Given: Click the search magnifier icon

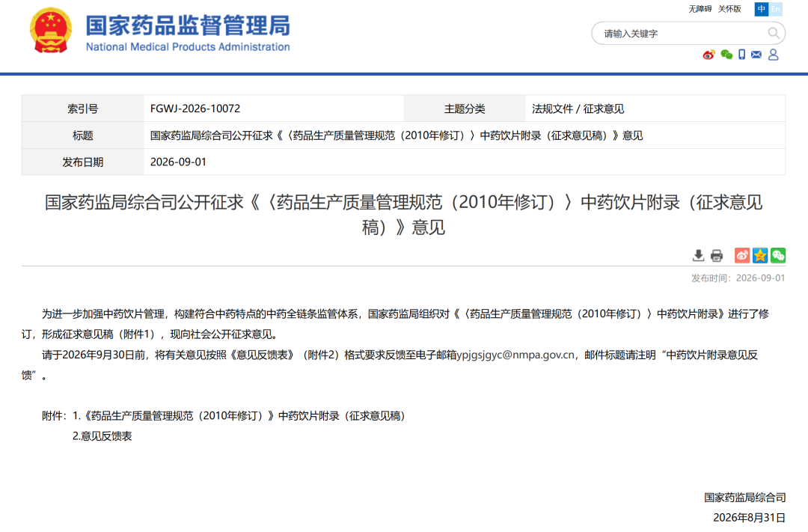Looking at the screenshot, I should (x=773, y=33).
